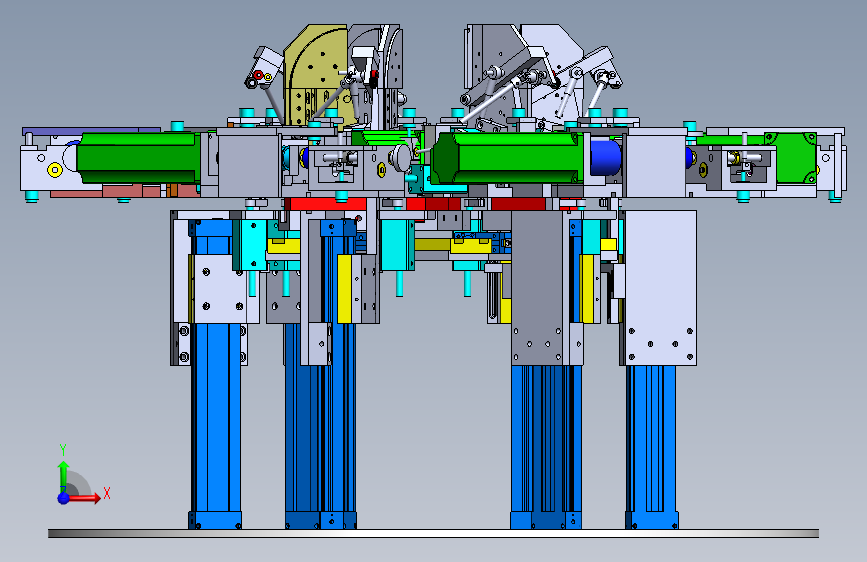The width and height of the screenshot is (867, 562).
Task: Select the gray base plate under the columns
Action: point(434,533)
